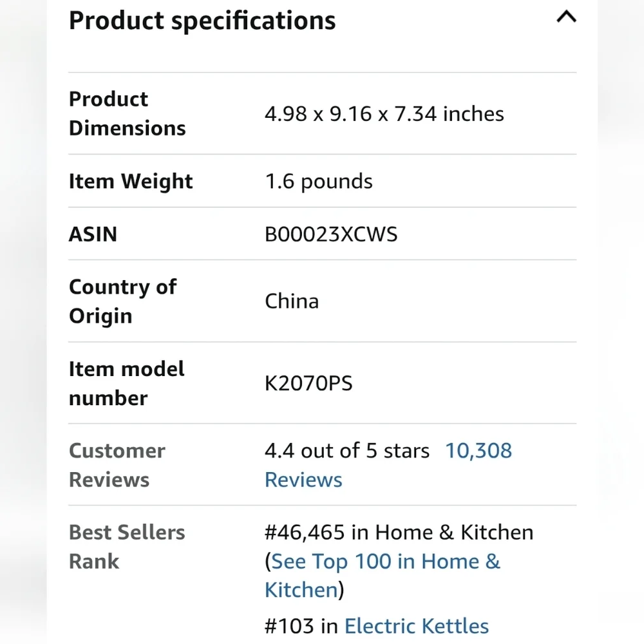Click the Customer Reviews row label
The image size is (644, 644).
pyautogui.click(x=117, y=465)
